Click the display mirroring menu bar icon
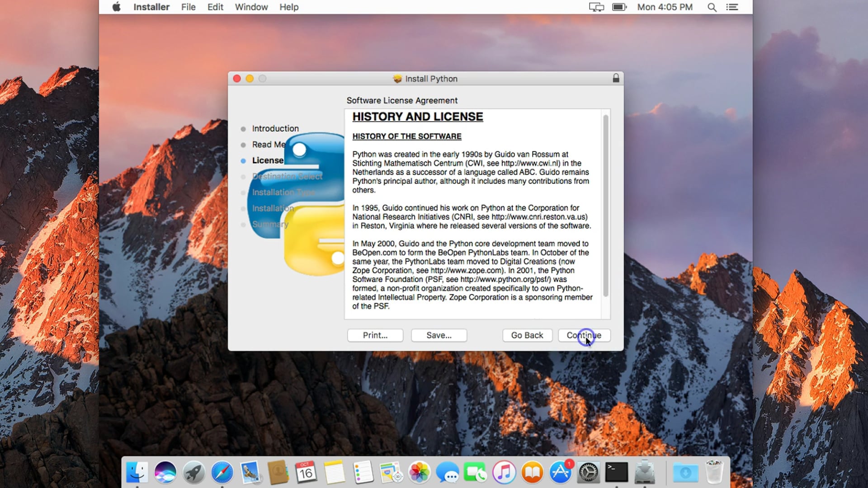This screenshot has width=868, height=488. click(x=596, y=7)
